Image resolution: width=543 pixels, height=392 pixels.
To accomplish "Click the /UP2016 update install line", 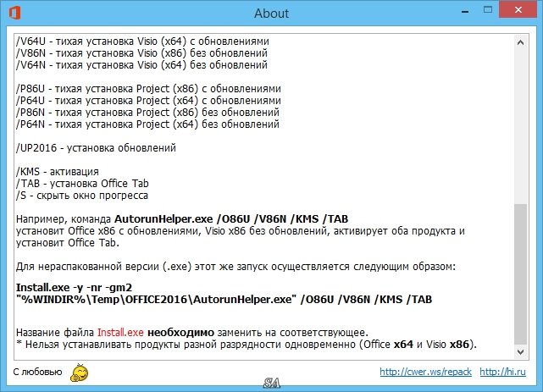I will click(x=96, y=147).
